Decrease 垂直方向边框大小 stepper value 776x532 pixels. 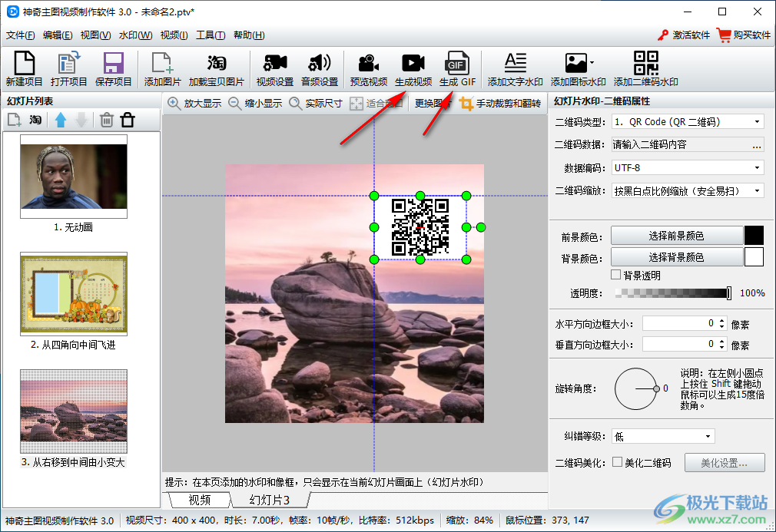(721, 347)
